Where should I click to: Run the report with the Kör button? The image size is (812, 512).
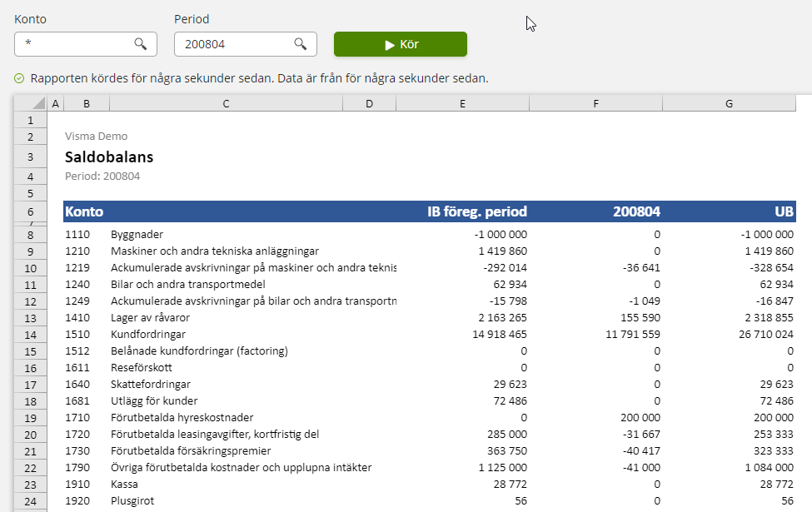tap(400, 43)
